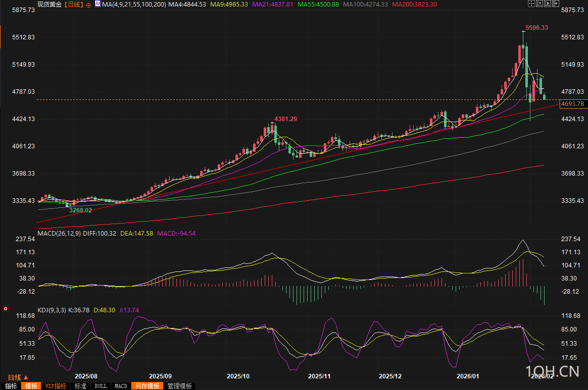The height and width of the screenshot is (390, 588).
Task: Click the orange circle icon beside 日线 title
Action: click(89, 5)
